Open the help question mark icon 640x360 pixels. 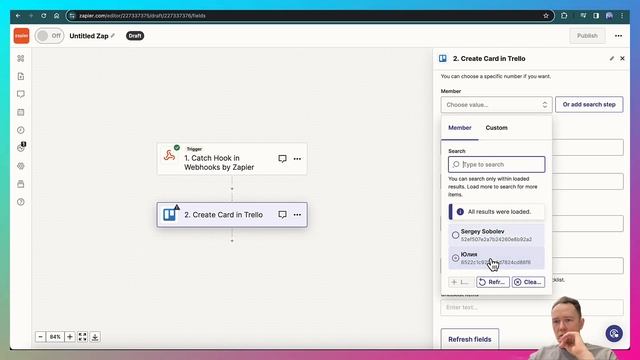pos(21,202)
